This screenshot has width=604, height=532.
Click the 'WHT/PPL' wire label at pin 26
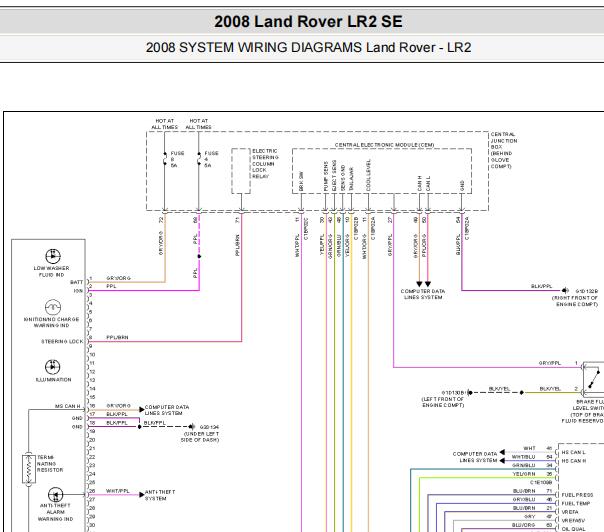coord(118,491)
